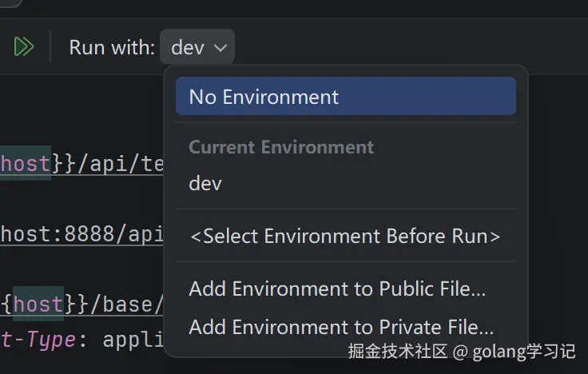Click the Run with: label
Image resolution: width=588 pixels, height=374 pixels.
click(112, 47)
